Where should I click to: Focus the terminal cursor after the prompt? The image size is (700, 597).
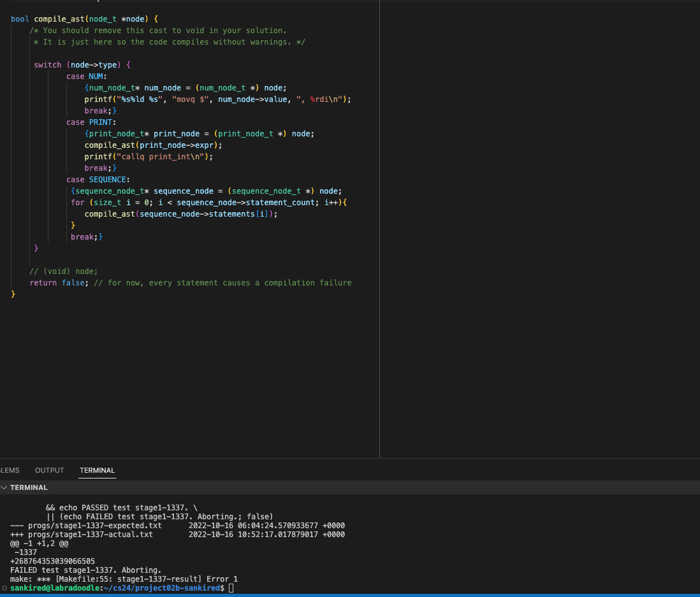[x=231, y=588]
